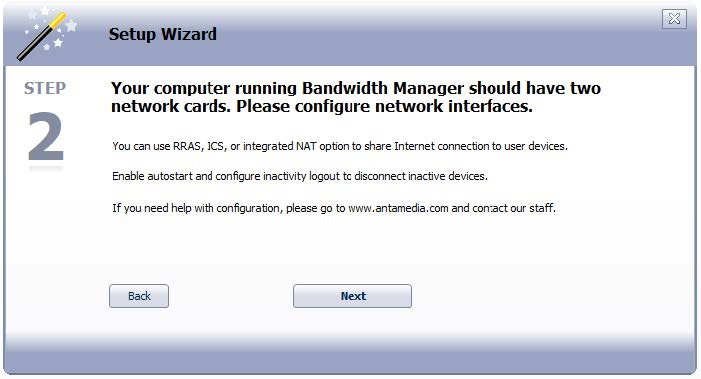Screen dimensions: 701x379
Task: Select 'Please configure network interfaces' heading sentence
Action: pyautogui.click(x=384, y=106)
